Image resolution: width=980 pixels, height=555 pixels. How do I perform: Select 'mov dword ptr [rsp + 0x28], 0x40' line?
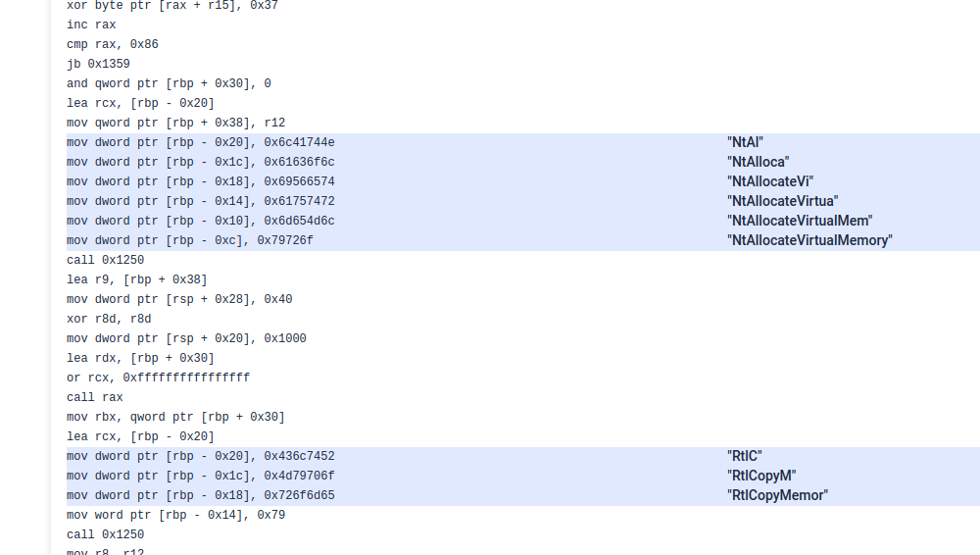pyautogui.click(x=179, y=299)
